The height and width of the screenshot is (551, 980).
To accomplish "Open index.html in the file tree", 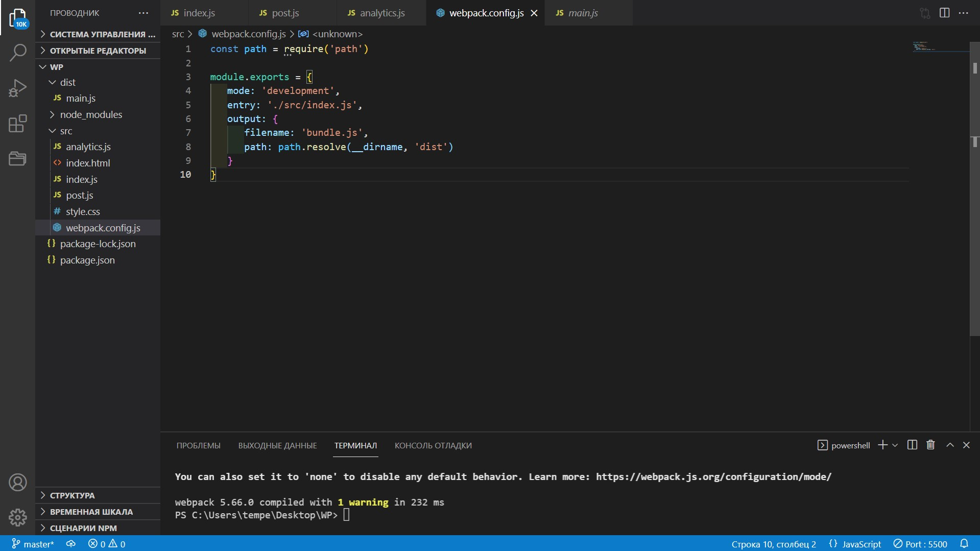I will tap(98, 163).
